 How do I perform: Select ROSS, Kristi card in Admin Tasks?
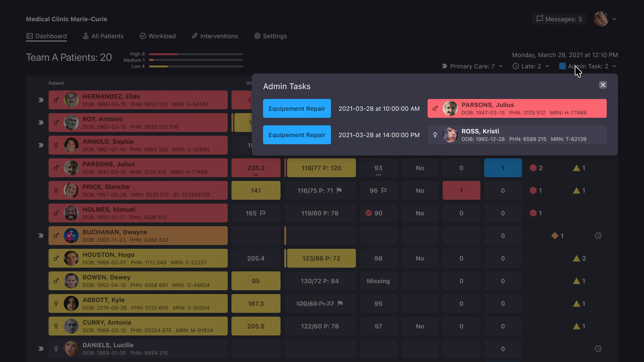click(x=517, y=135)
